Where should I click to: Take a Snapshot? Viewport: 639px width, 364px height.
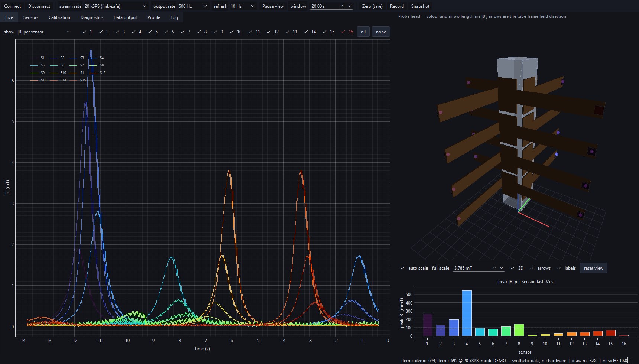[x=420, y=6]
